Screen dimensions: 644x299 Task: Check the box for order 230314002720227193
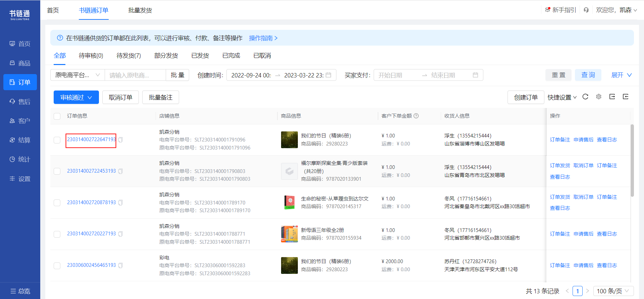coord(57,234)
